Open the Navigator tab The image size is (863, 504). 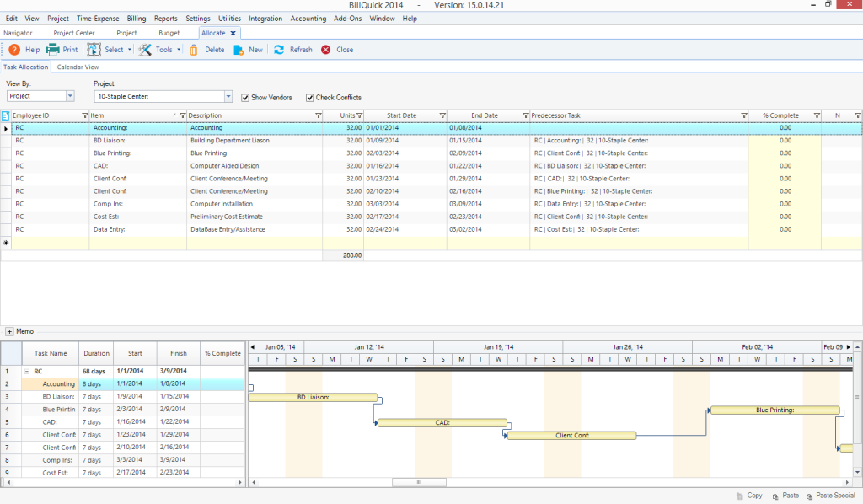tap(18, 33)
